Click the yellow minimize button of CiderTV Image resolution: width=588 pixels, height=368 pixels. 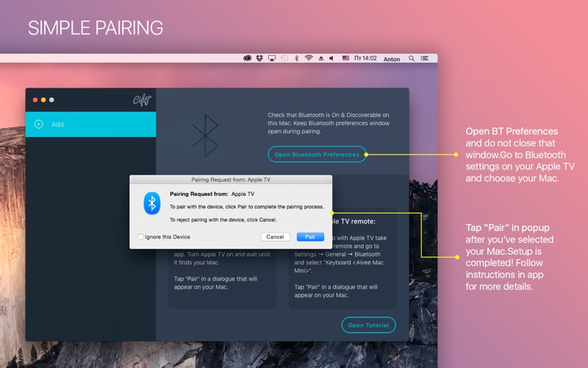[x=43, y=100]
